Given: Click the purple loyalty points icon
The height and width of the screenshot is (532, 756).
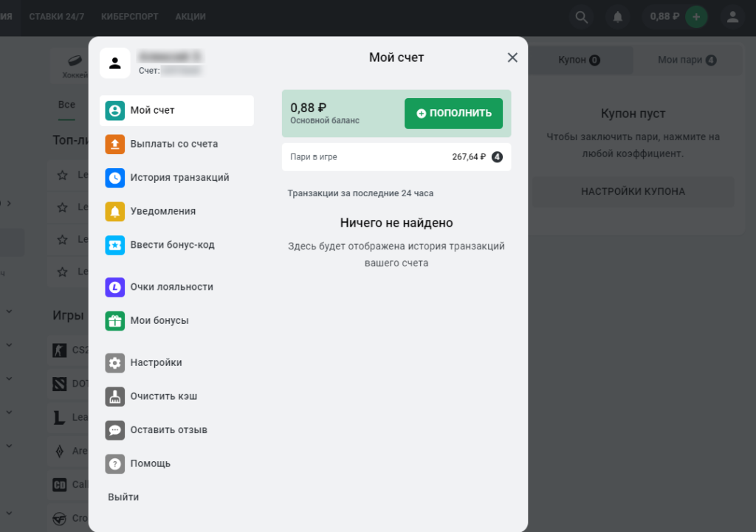Looking at the screenshot, I should pyautogui.click(x=114, y=287).
